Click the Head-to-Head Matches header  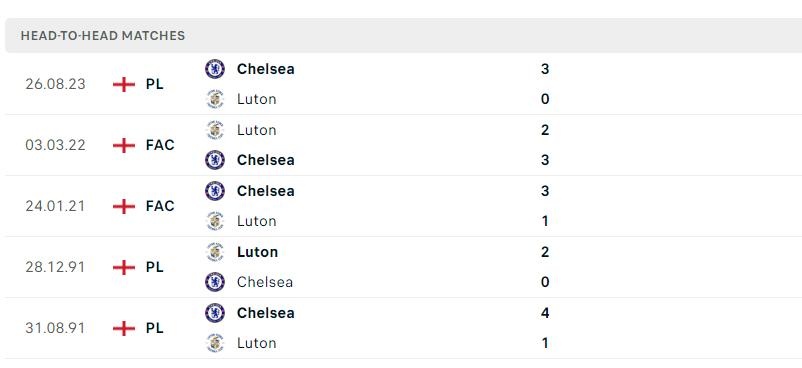tap(103, 36)
